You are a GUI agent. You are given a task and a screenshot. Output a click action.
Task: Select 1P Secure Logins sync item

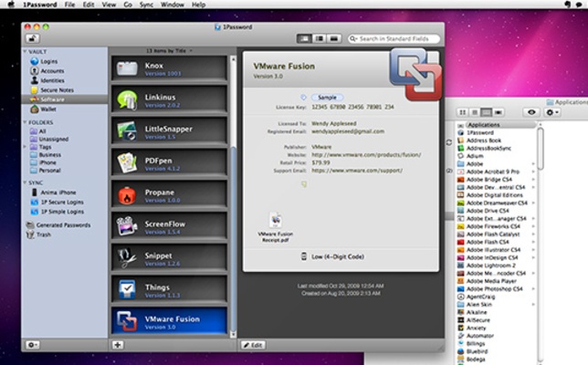point(58,202)
